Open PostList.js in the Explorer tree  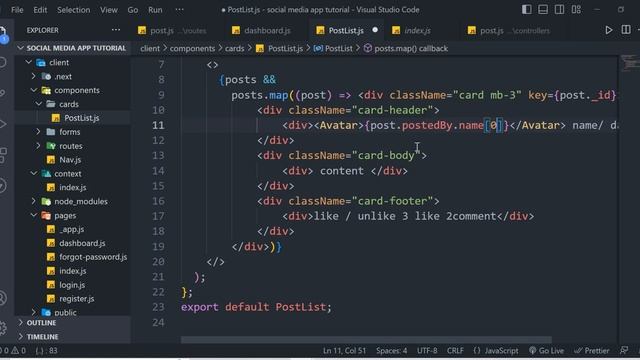pos(73,118)
